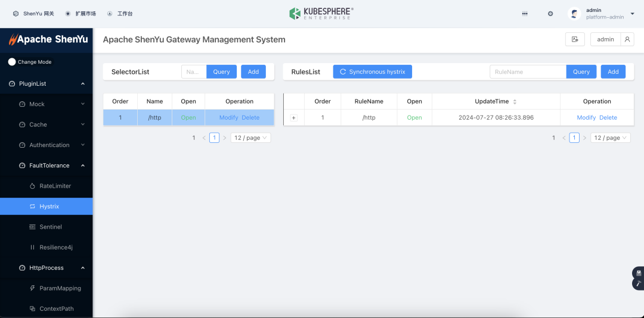Click Add in SelectorList
Viewport: 644px width, 318px height.
(253, 72)
